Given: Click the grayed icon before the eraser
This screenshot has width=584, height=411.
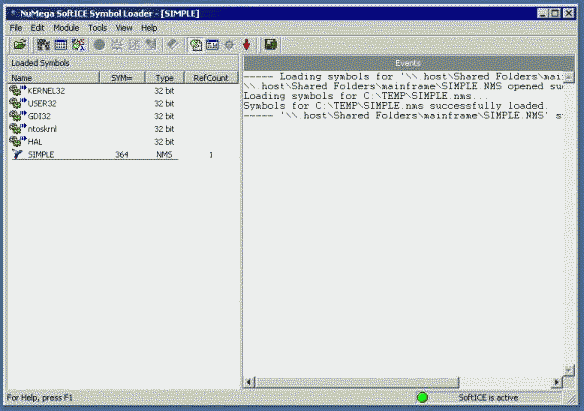Looking at the screenshot, I should [x=150, y=45].
